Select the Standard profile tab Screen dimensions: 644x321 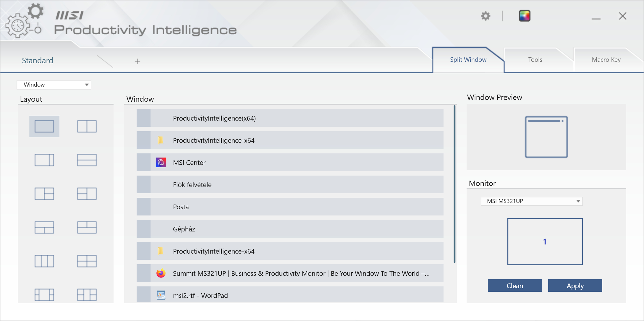[38, 61]
